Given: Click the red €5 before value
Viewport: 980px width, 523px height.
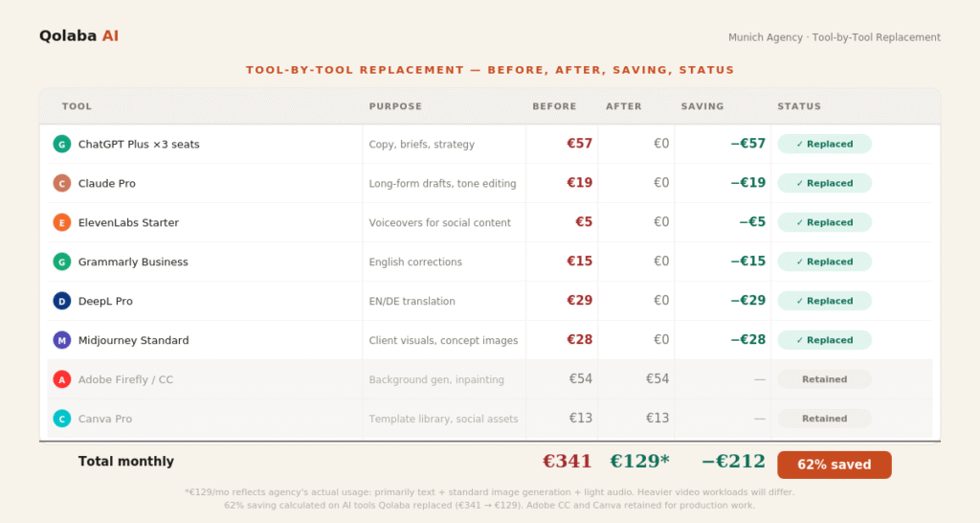Looking at the screenshot, I should 584,221.
